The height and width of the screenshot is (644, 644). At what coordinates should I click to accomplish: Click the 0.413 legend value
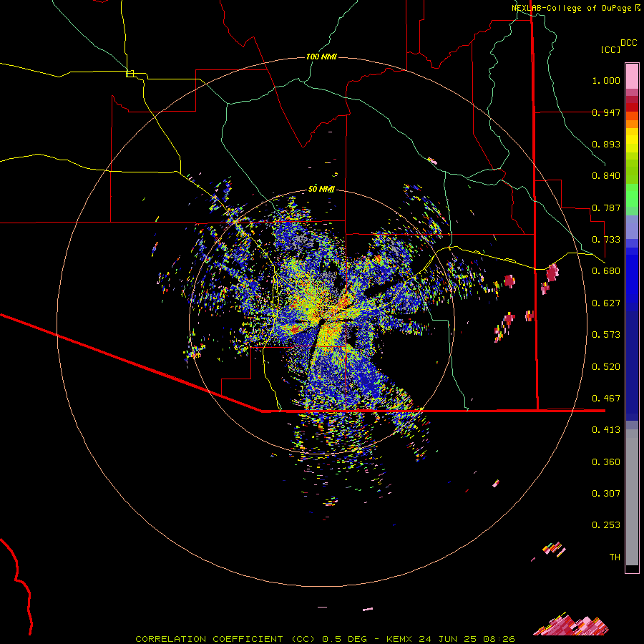(606, 430)
